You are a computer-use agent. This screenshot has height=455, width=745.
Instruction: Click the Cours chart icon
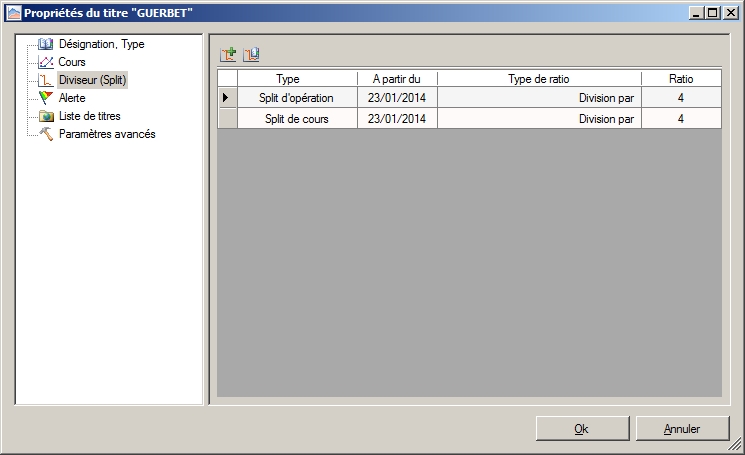point(45,62)
